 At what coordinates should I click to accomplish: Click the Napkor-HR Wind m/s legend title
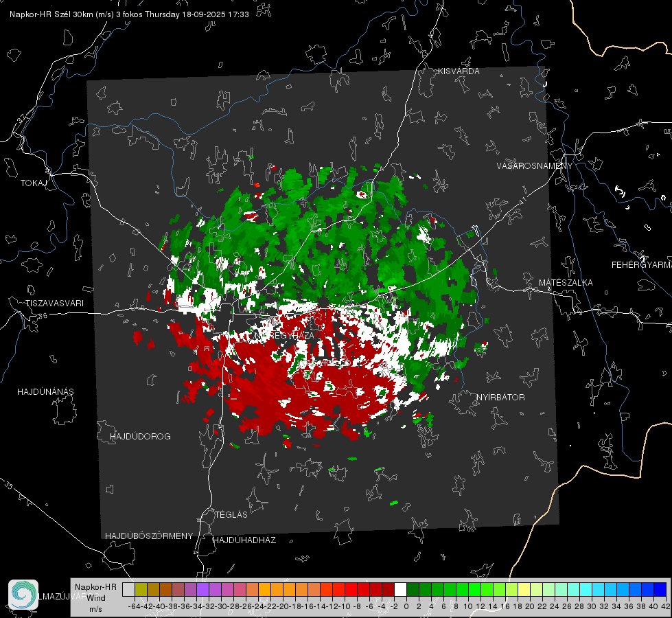(95, 598)
